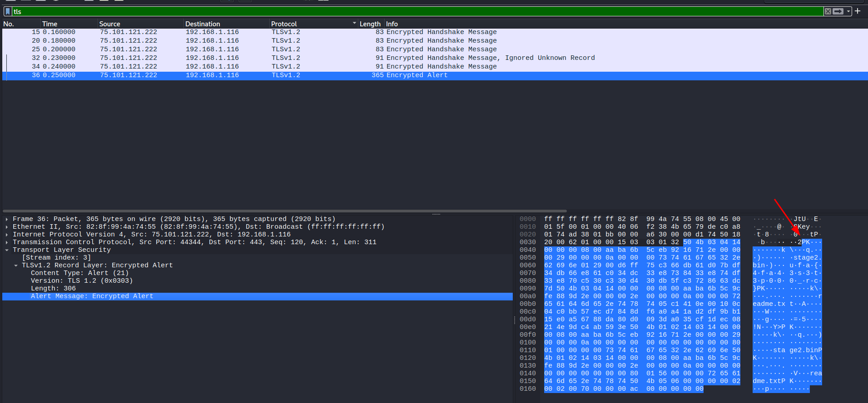Click source 75.101.121.222 in packet 15 row
The width and height of the screenshot is (868, 403).
pos(129,32)
